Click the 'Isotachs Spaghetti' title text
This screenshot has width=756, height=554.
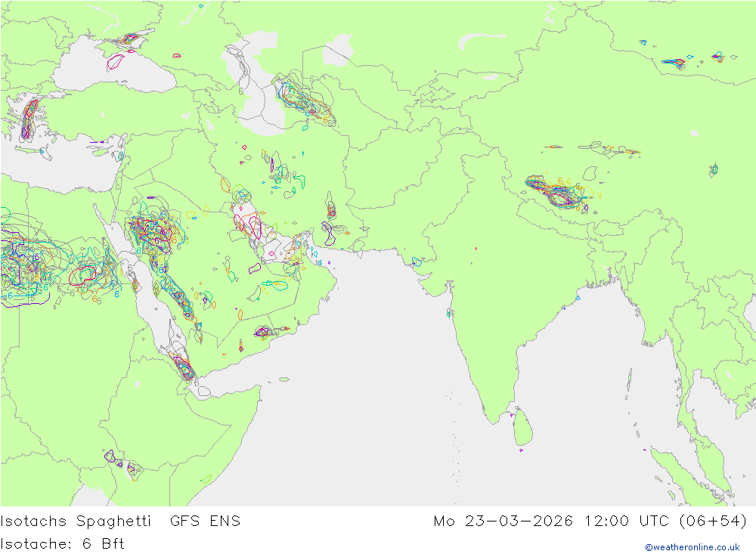76,522
